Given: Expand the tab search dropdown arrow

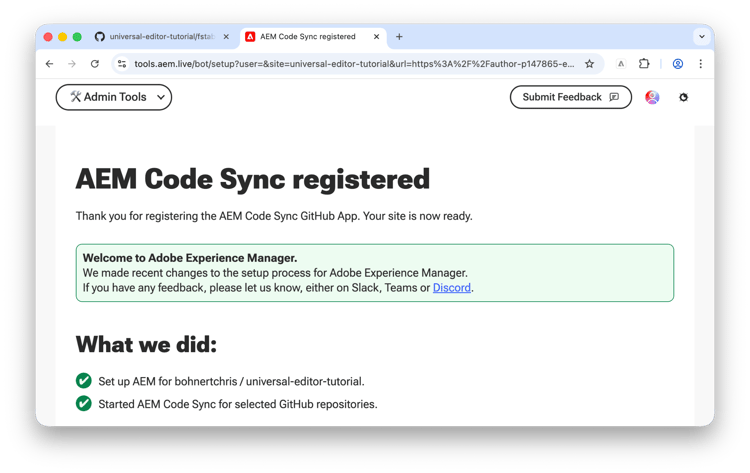Looking at the screenshot, I should pyautogui.click(x=702, y=36).
